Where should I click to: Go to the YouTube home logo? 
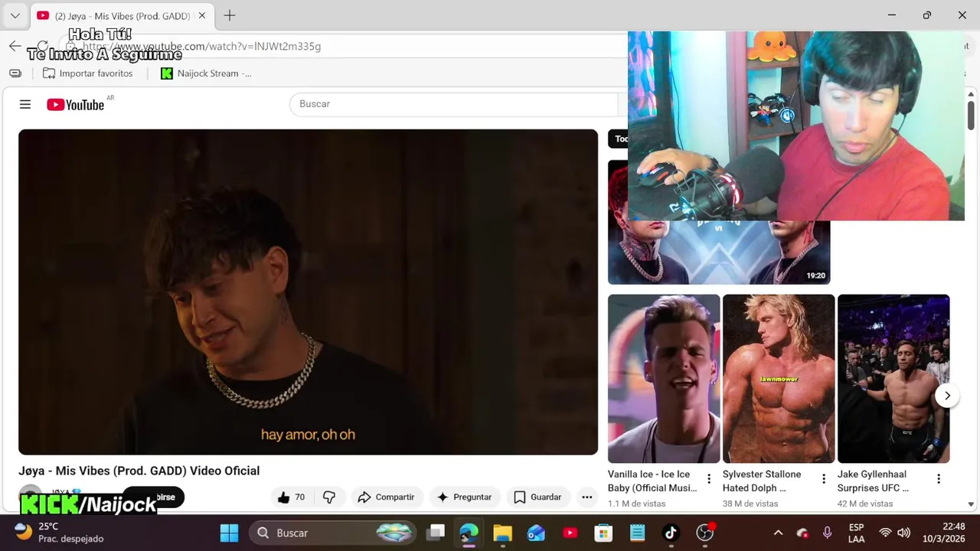click(75, 105)
